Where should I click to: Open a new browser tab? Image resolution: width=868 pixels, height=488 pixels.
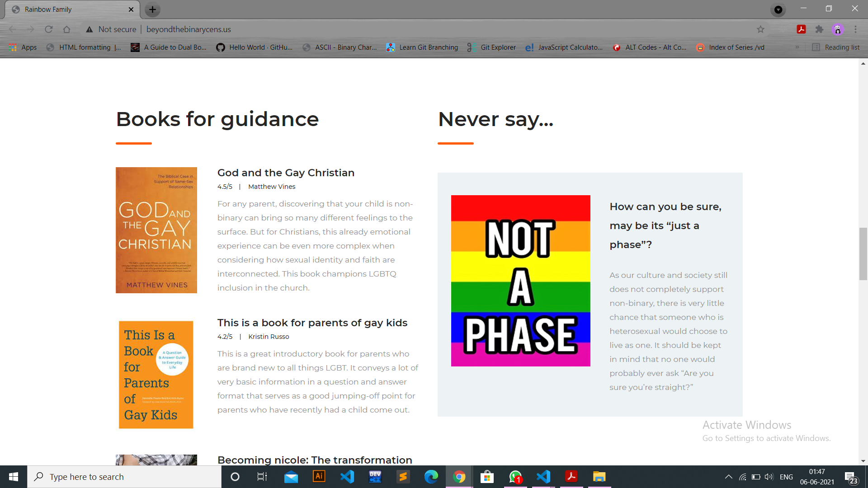pyautogui.click(x=152, y=9)
